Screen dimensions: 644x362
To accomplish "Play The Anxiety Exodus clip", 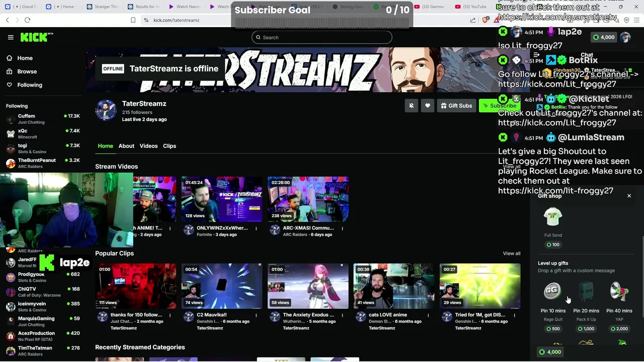I will pyautogui.click(x=308, y=286).
